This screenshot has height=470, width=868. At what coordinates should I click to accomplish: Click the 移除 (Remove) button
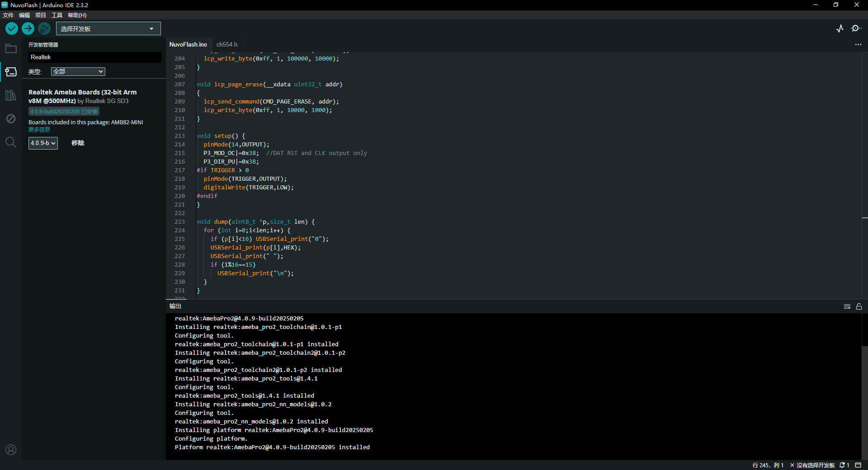78,143
